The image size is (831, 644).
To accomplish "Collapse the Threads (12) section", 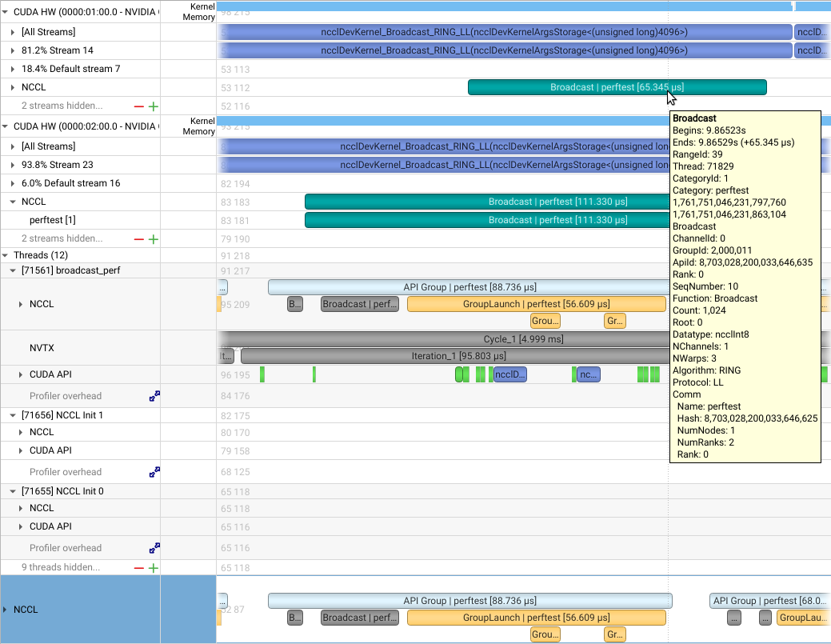I will point(6,255).
